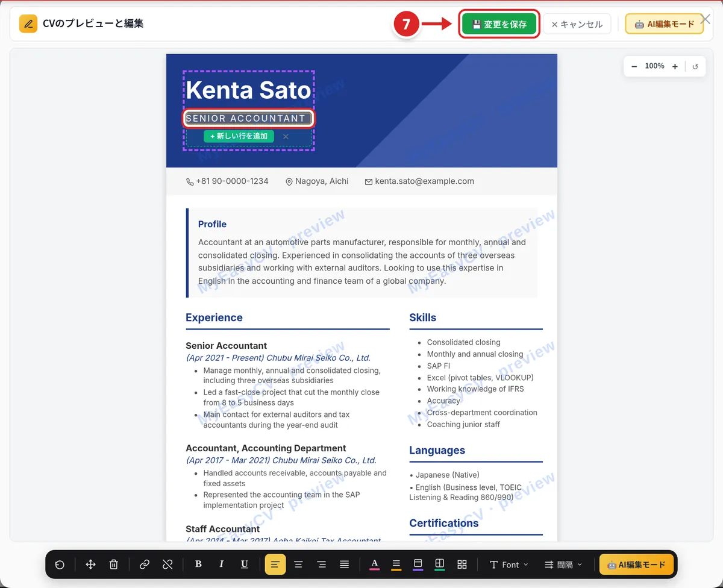This screenshot has width=723, height=588.
Task: Click the SENIOR ACCOUNTANT title field
Action: click(248, 119)
